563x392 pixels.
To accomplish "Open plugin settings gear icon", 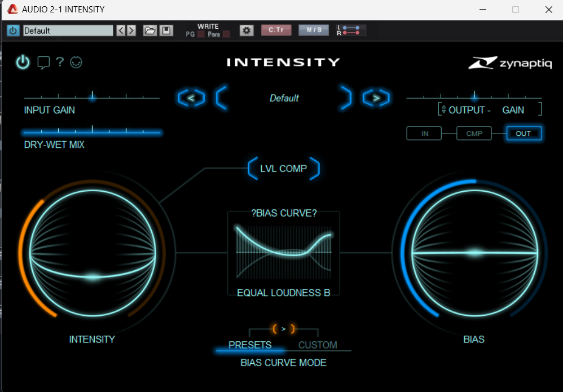I will click(x=247, y=30).
